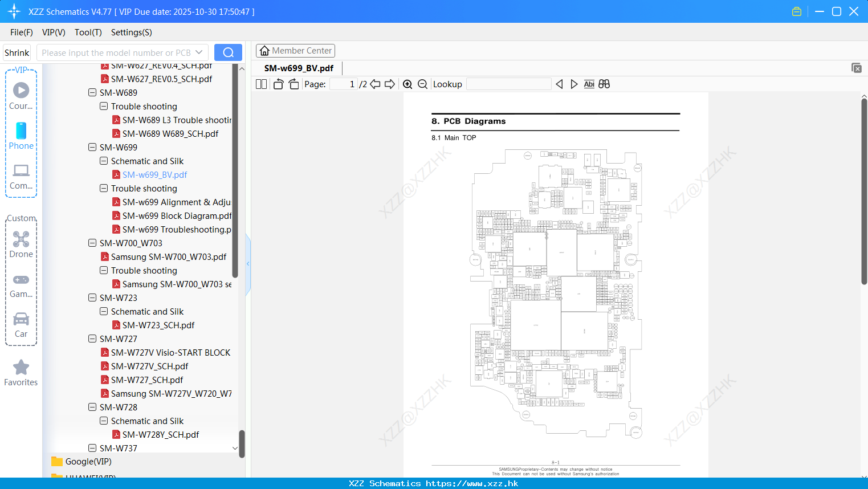Image resolution: width=868 pixels, height=489 pixels.
Task: Collapse the SM-W737 tree node
Action: [x=92, y=448]
